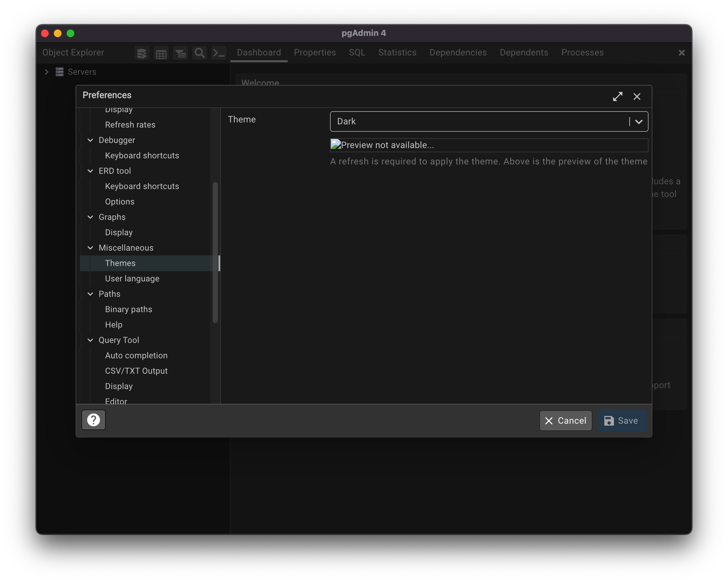This screenshot has width=728, height=582.
Task: Open Preferences help with question mark icon
Action: coord(94,420)
